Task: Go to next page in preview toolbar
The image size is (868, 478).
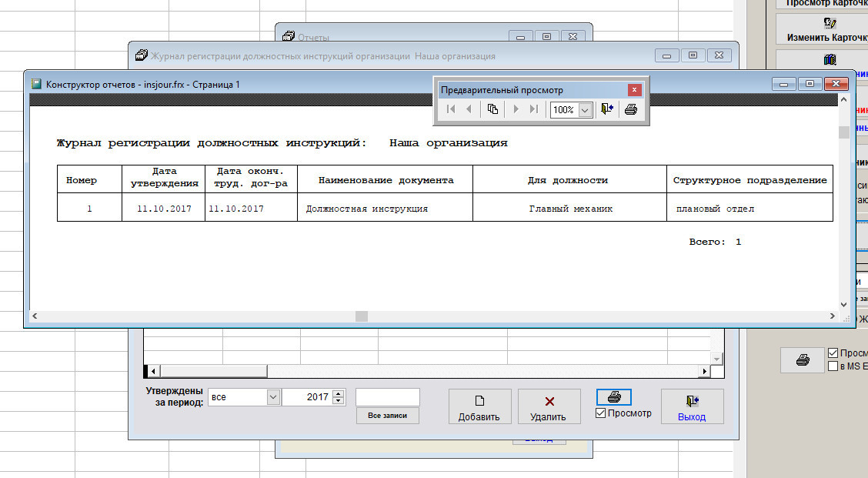Action: click(x=516, y=109)
